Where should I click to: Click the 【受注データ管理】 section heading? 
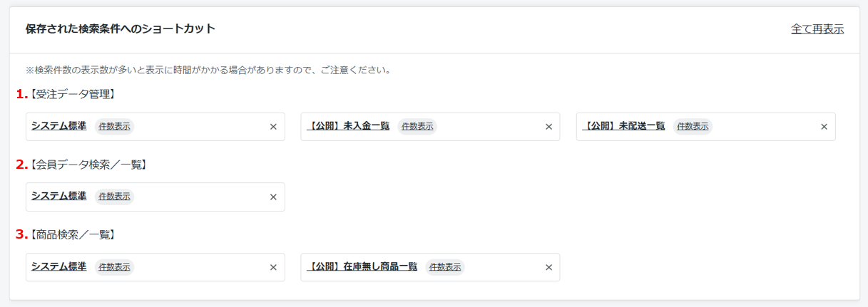point(71,94)
